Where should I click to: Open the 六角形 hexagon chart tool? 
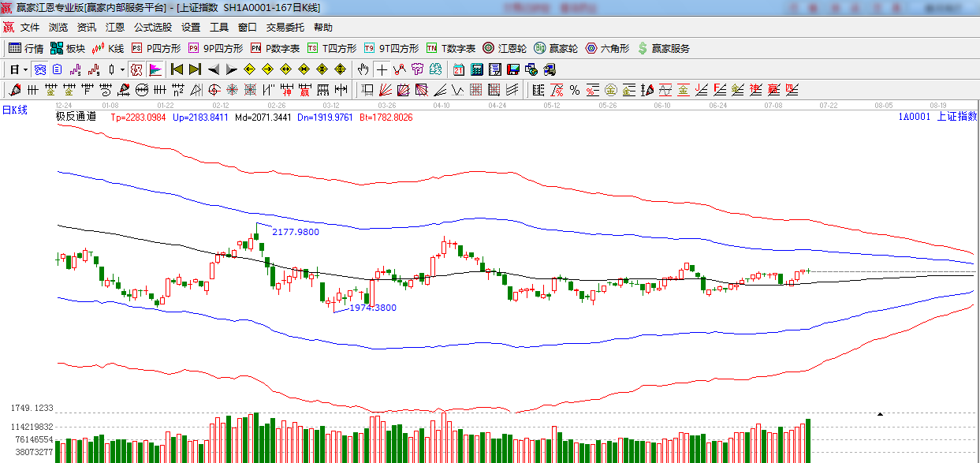click(x=607, y=48)
